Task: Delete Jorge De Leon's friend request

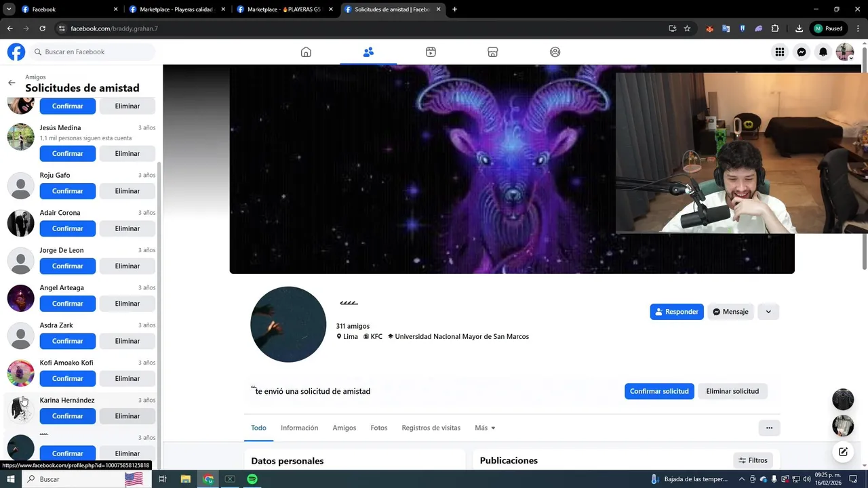Action: pos(127,266)
